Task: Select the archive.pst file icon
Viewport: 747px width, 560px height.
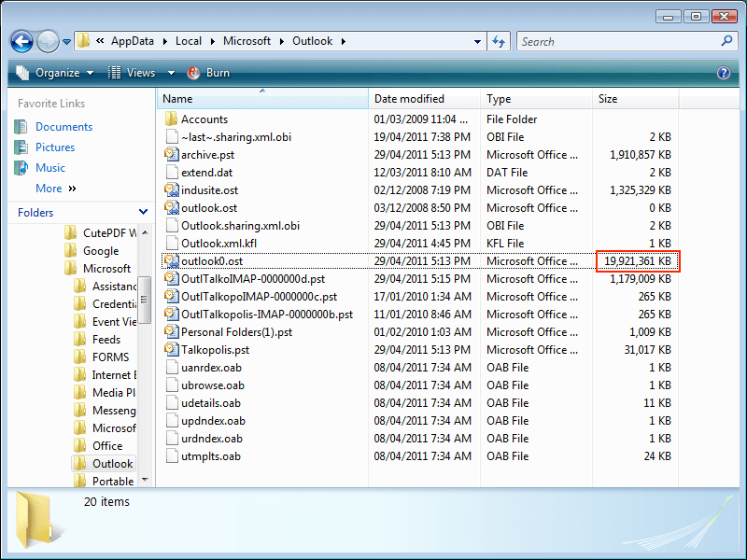Action: click(172, 154)
